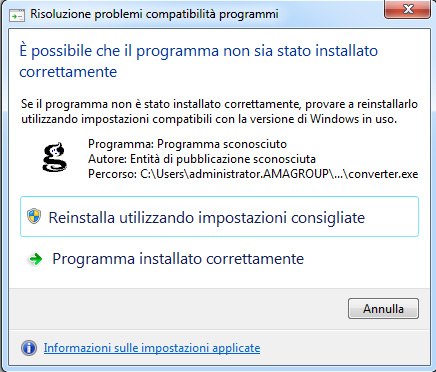Choose Reinstalla utilizzando impostazioni consigliate
436x372 pixels.
pos(219,217)
